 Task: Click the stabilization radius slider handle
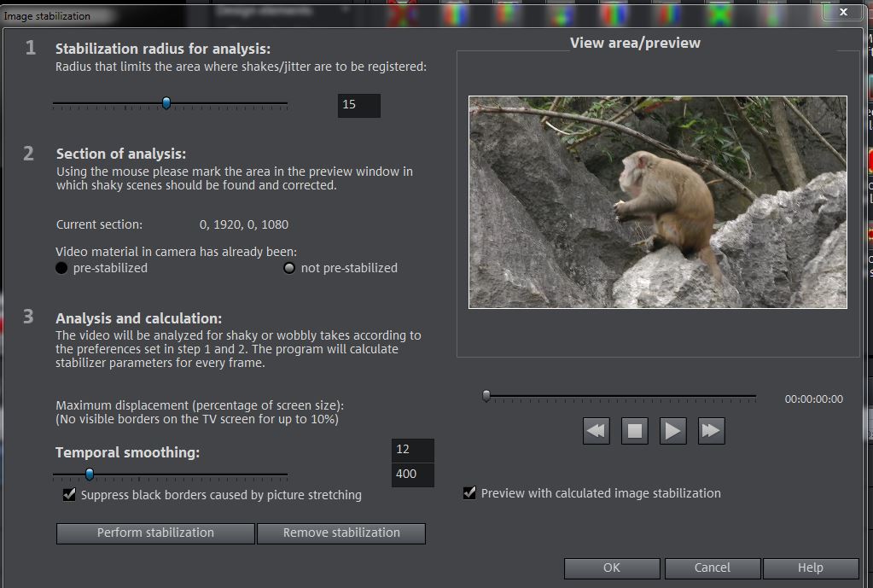click(166, 103)
